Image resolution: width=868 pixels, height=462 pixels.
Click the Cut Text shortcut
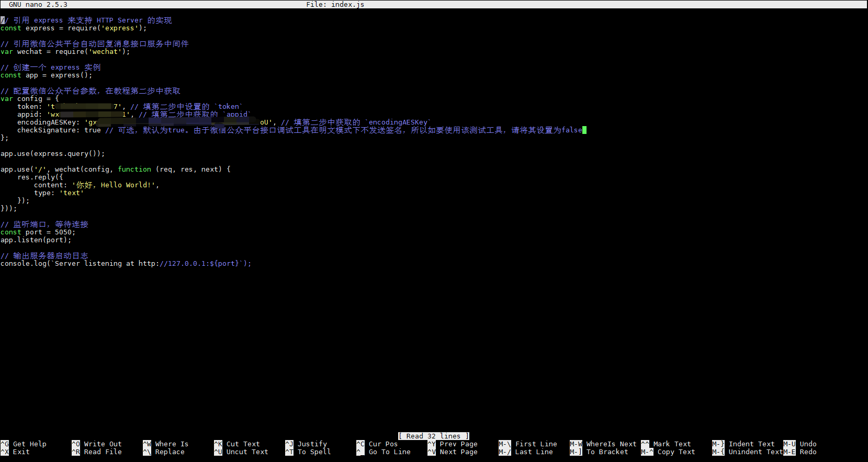pos(243,444)
